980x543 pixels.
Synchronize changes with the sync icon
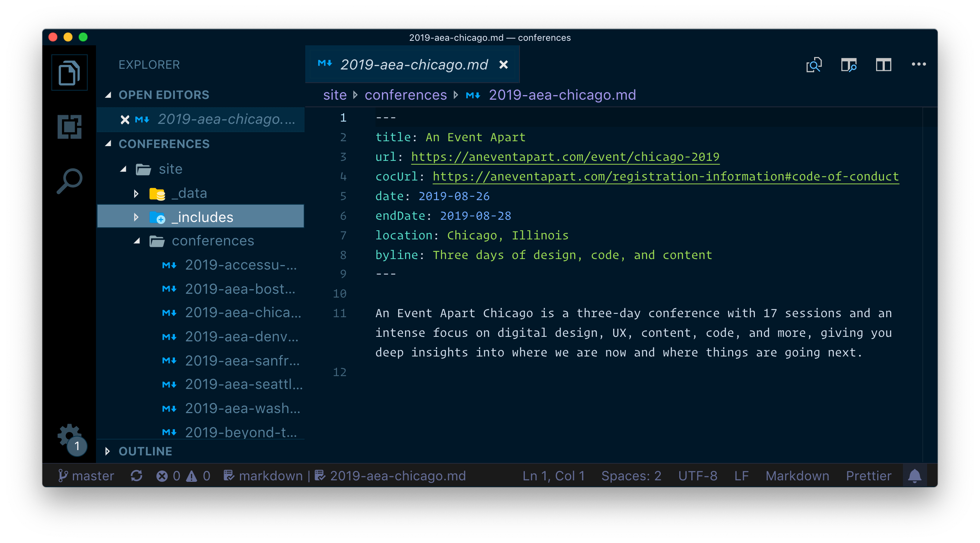(136, 476)
